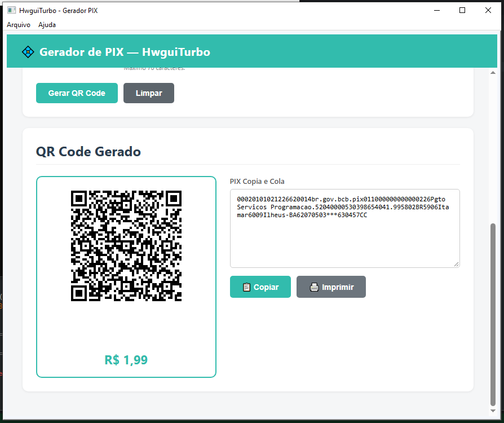
Task: Click the app icon in title bar
Action: [x=12, y=10]
